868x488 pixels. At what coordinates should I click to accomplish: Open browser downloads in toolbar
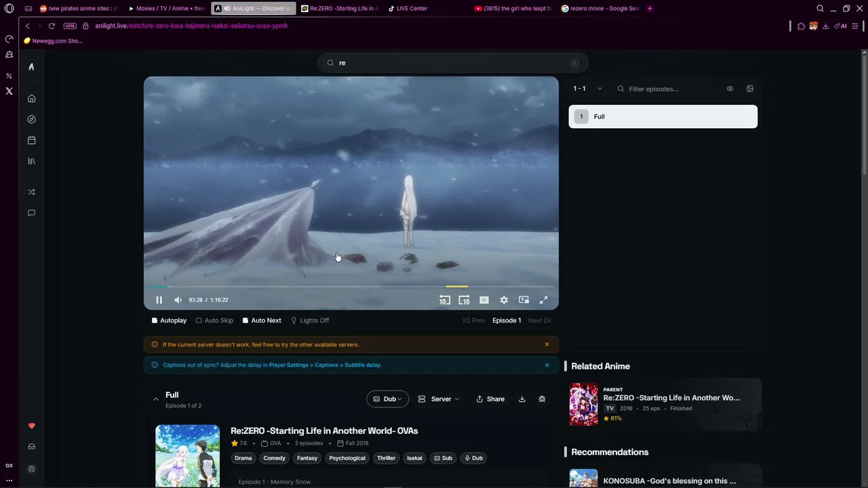click(x=825, y=26)
